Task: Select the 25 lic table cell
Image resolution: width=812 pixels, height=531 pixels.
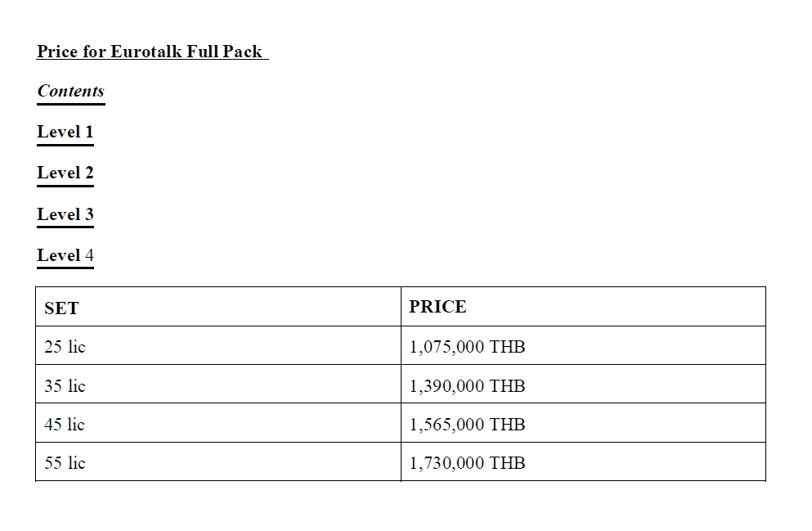Action: point(218,345)
